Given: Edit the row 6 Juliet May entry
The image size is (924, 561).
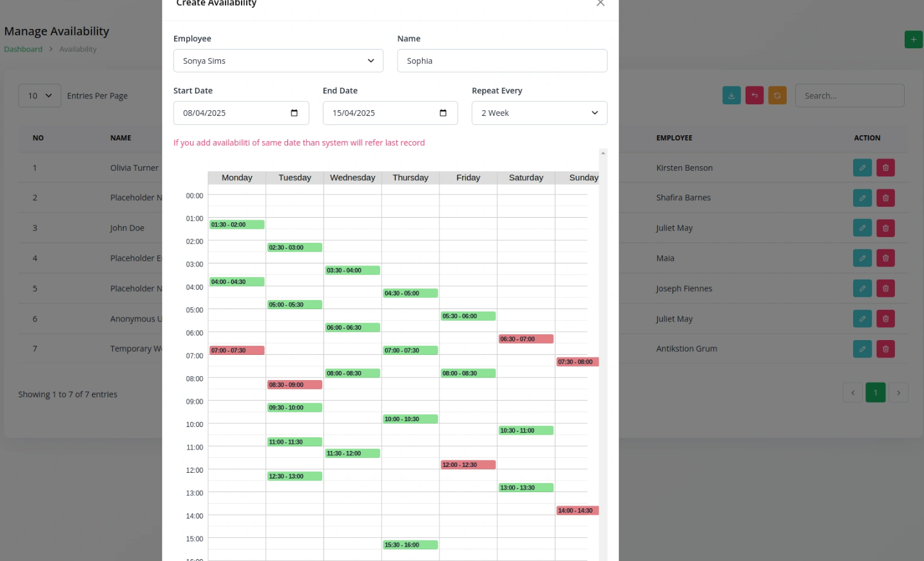Looking at the screenshot, I should pos(862,318).
